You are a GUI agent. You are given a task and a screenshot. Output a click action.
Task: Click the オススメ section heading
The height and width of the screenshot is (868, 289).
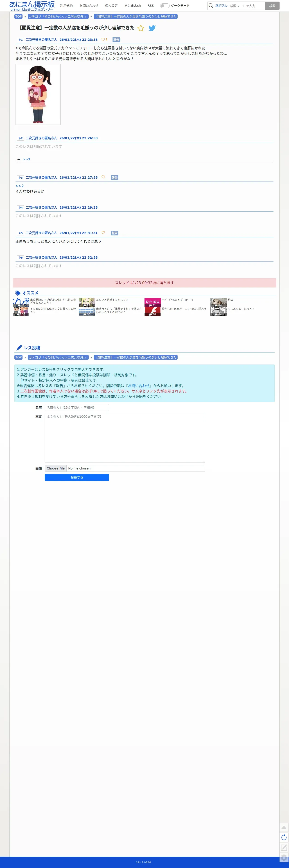(x=30, y=293)
